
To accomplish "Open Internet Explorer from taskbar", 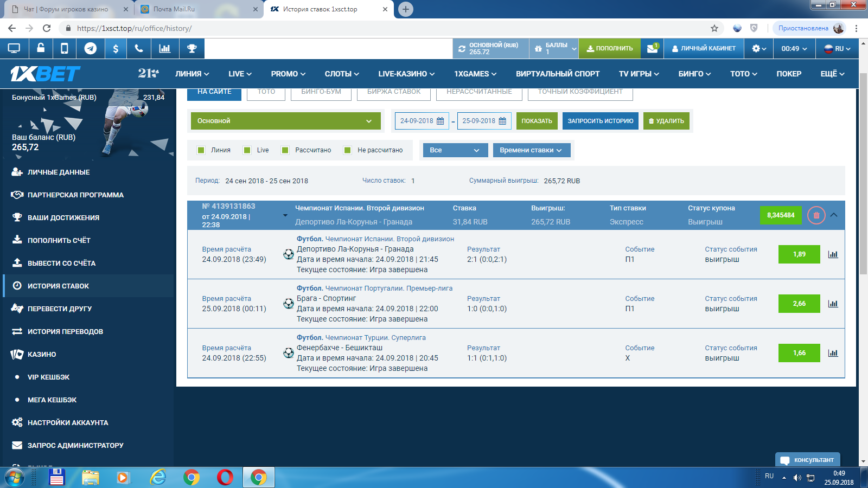I will (x=158, y=478).
